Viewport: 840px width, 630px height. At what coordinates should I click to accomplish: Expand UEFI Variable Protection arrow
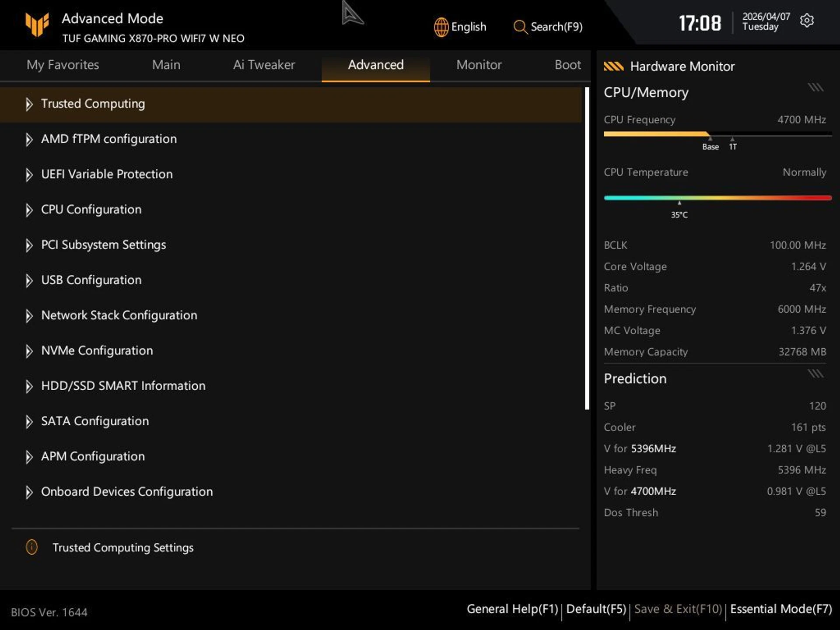[29, 175]
